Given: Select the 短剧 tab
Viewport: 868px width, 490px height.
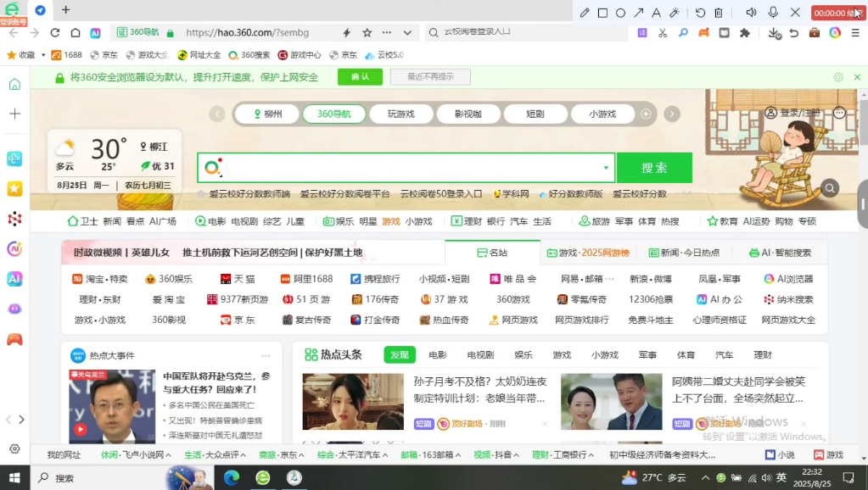Looking at the screenshot, I should click(535, 114).
